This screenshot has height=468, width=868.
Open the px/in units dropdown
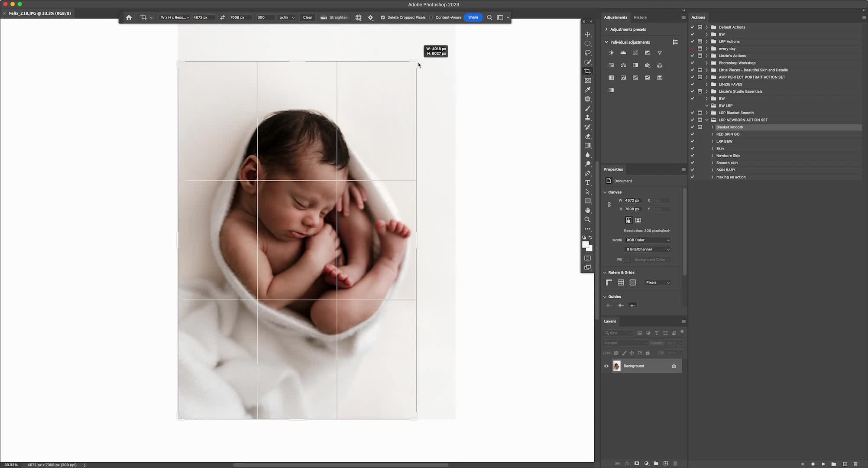point(287,17)
